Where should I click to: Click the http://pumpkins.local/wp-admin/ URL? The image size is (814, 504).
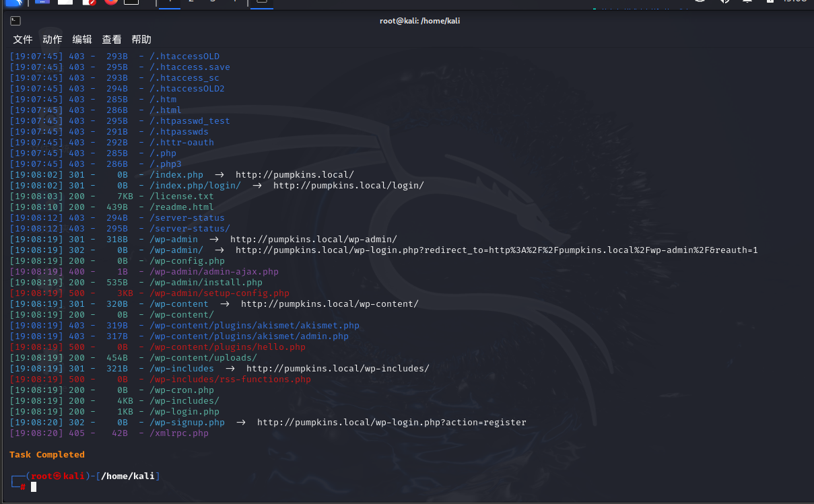point(314,240)
